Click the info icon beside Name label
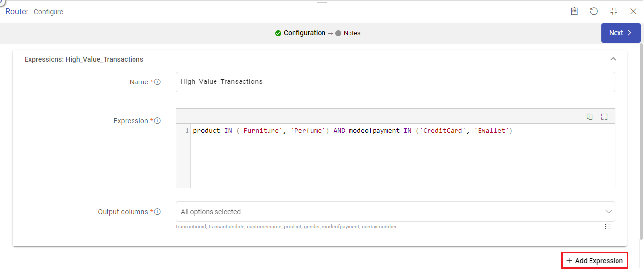This screenshot has height=270, width=644. tap(157, 82)
